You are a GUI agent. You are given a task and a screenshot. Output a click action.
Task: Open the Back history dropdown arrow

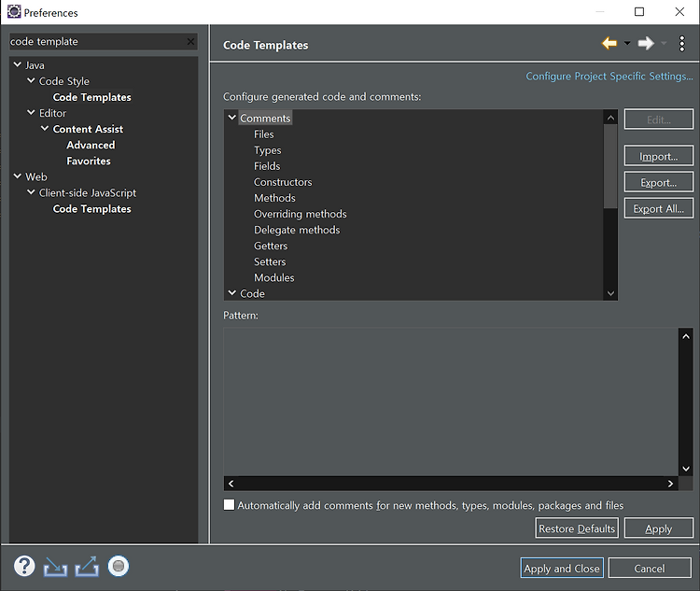(627, 43)
